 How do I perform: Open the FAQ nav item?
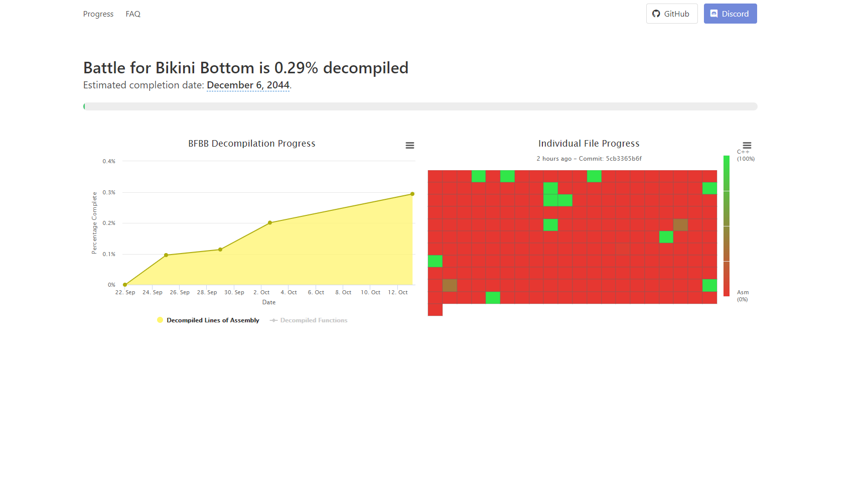point(133,14)
